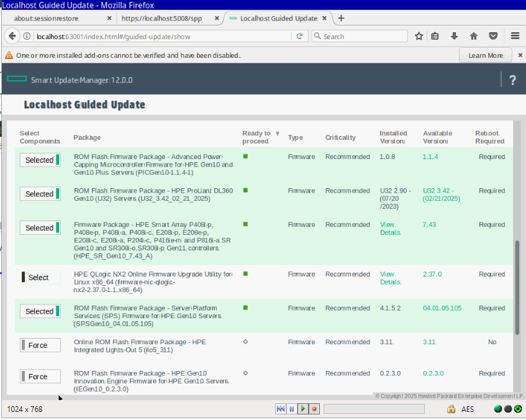Switch to the Localhost Guided Update tab
This screenshot has height=420, width=526.
click(x=278, y=19)
